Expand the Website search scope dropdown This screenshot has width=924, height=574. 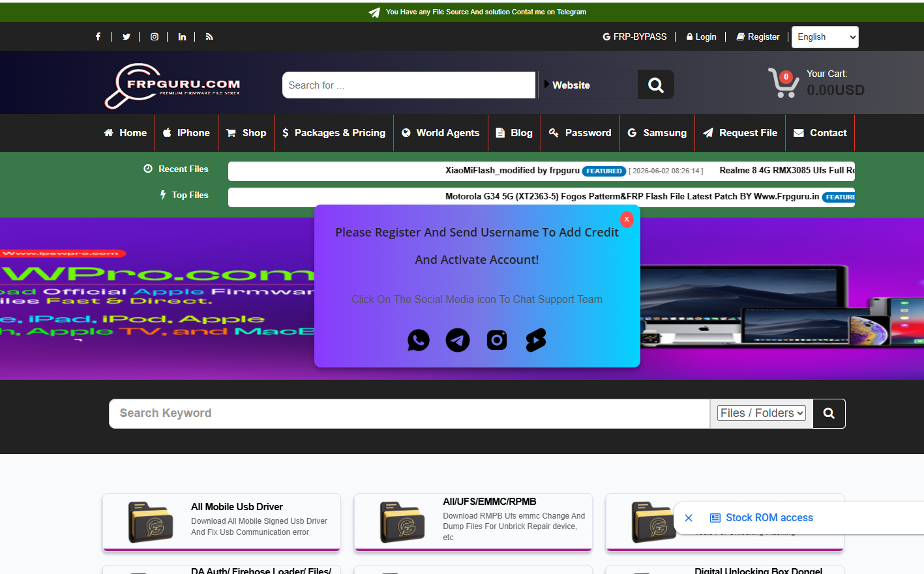pyautogui.click(x=588, y=85)
